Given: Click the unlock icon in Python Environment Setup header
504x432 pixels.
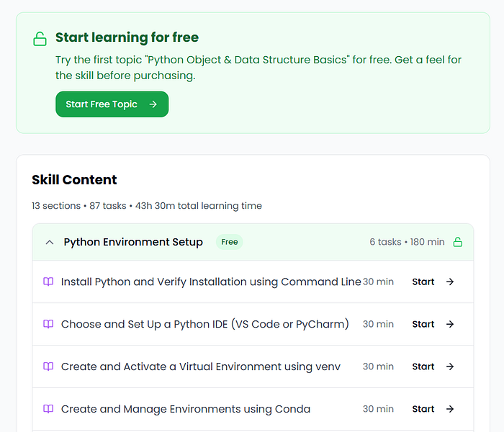Looking at the screenshot, I should click(x=458, y=242).
